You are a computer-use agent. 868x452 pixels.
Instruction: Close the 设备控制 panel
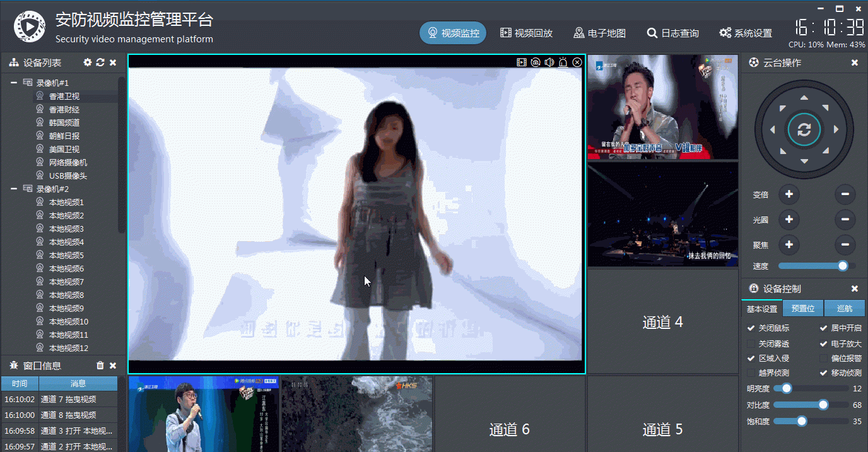click(x=855, y=288)
